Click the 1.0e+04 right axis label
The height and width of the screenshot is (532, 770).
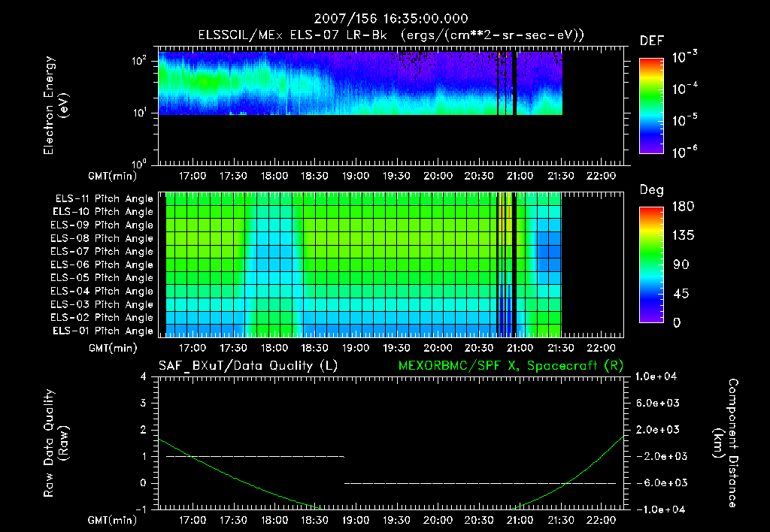pos(656,377)
